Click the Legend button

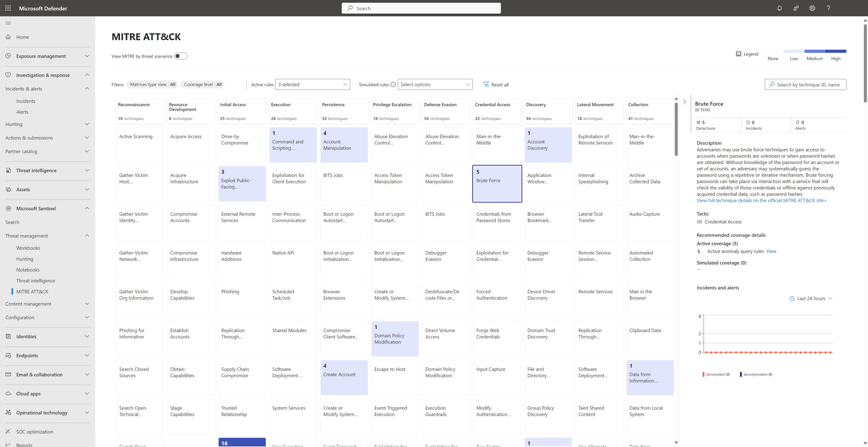click(x=747, y=54)
